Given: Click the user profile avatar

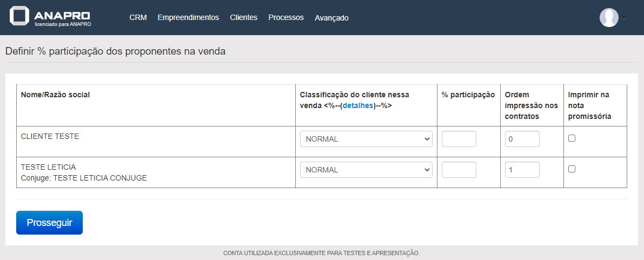Looking at the screenshot, I should click(x=609, y=17).
